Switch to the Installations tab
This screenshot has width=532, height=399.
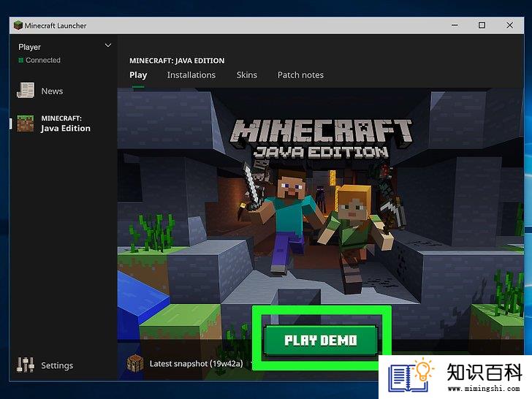tap(191, 75)
